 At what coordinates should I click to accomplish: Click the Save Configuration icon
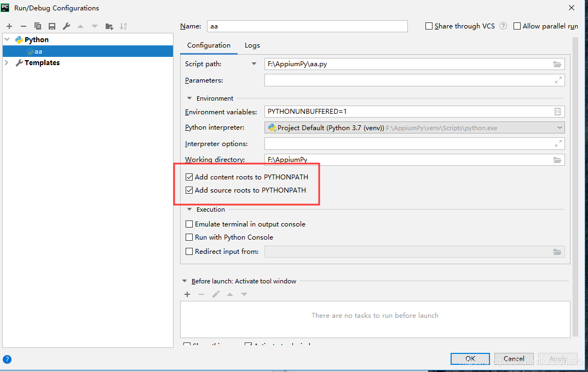point(51,26)
